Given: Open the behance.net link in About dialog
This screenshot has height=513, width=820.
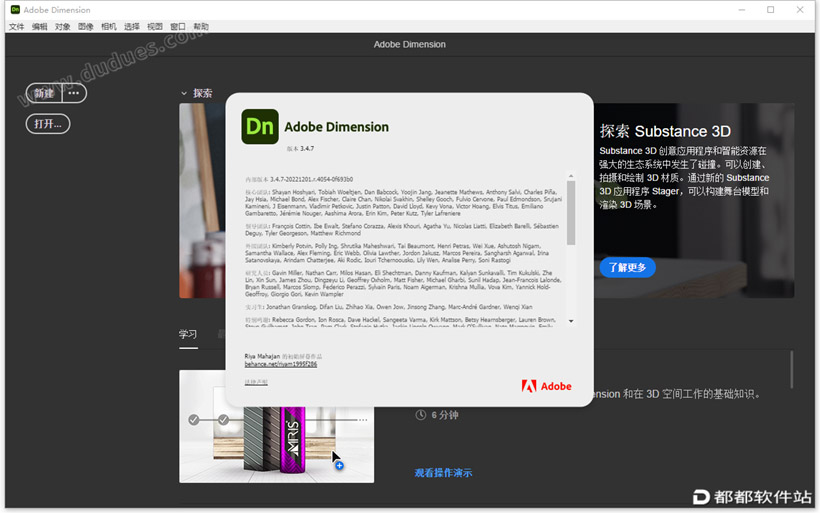Looking at the screenshot, I should pos(281,364).
